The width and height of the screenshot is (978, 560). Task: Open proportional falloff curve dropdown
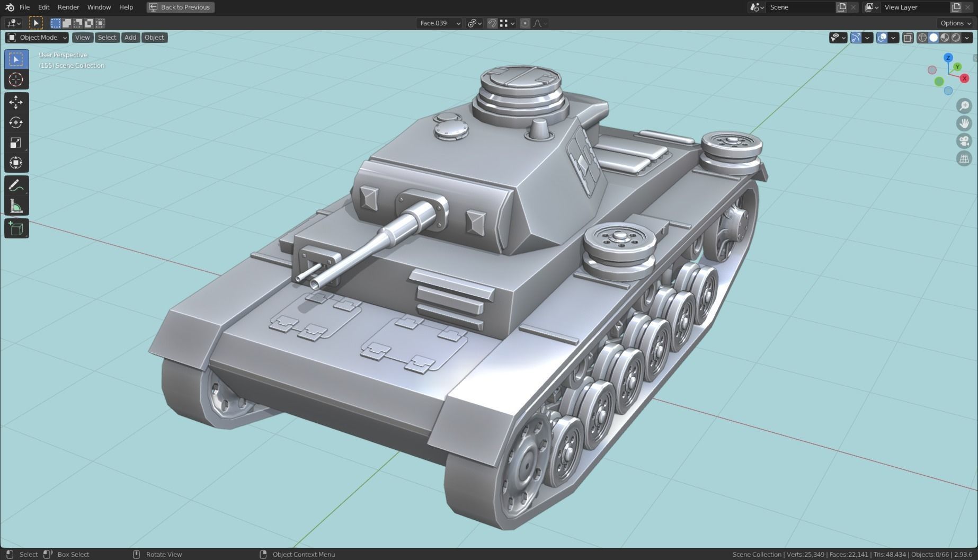coord(540,23)
